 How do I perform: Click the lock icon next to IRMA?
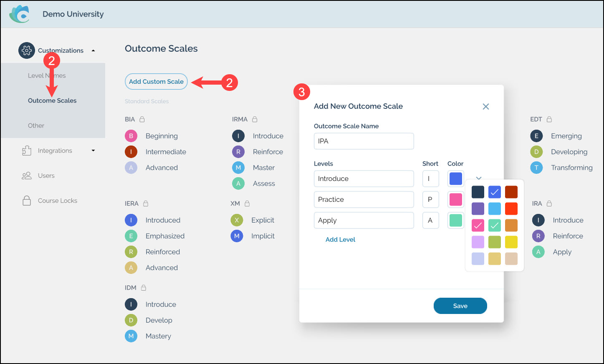tap(255, 119)
